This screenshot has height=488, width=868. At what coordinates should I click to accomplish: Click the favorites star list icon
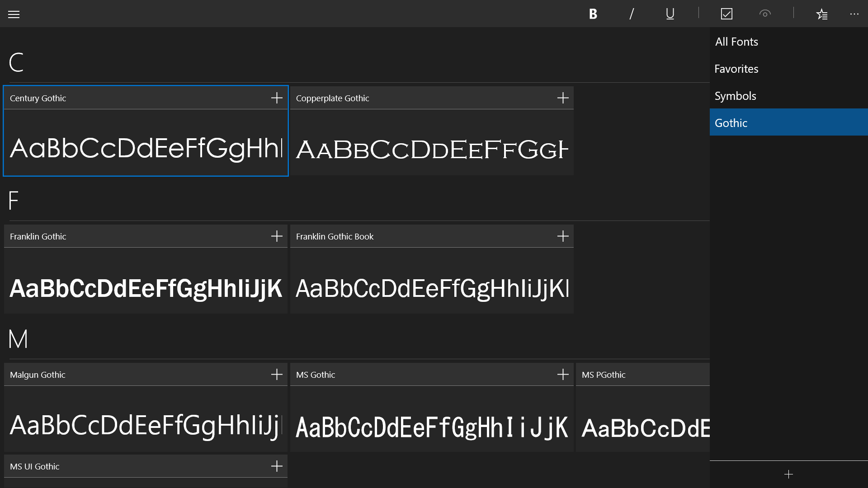click(x=822, y=14)
